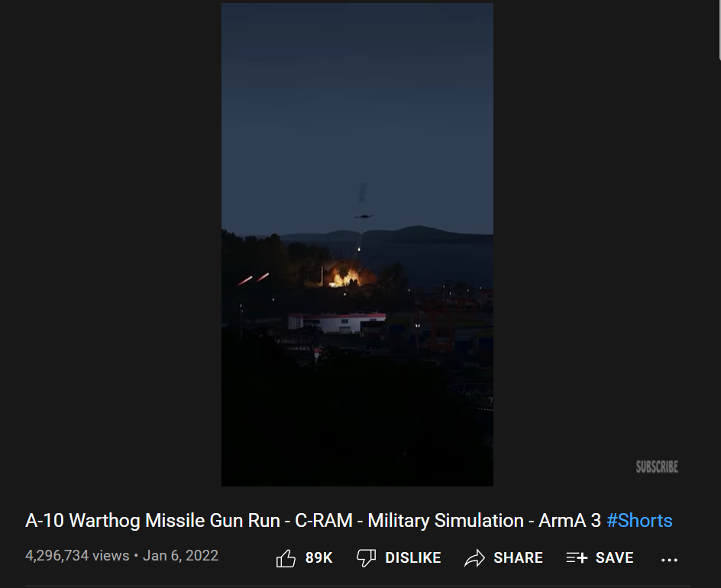Viewport: 721px width, 588px height.
Task: Choose the SAVE text label
Action: point(614,557)
